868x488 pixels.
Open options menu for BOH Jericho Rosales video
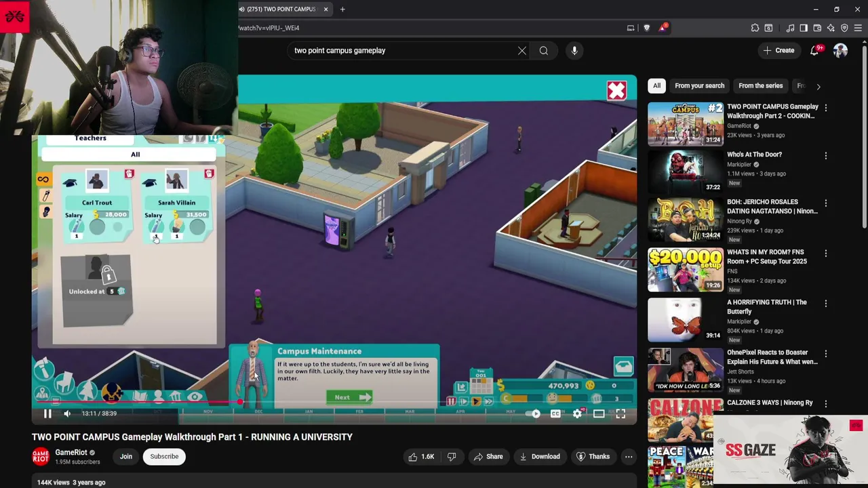(x=825, y=203)
